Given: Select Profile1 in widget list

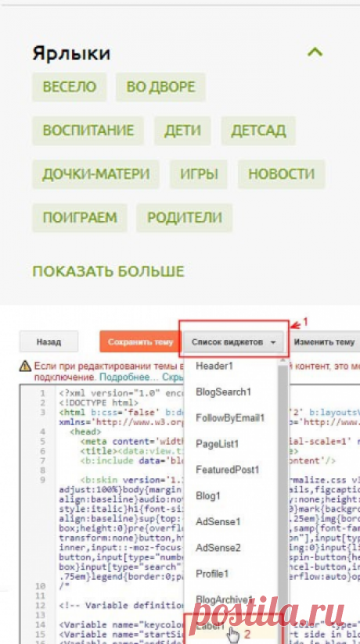Looking at the screenshot, I should [x=212, y=574].
